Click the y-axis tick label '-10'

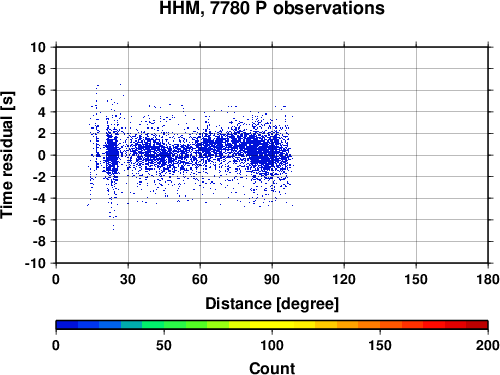(x=36, y=263)
